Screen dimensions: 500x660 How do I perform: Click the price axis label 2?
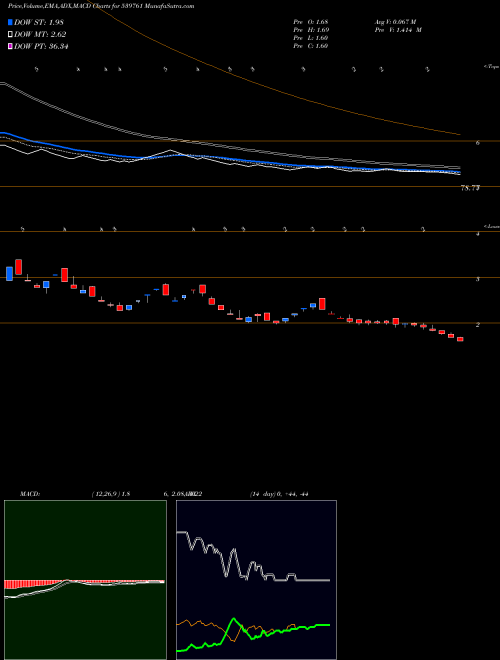[x=478, y=325]
